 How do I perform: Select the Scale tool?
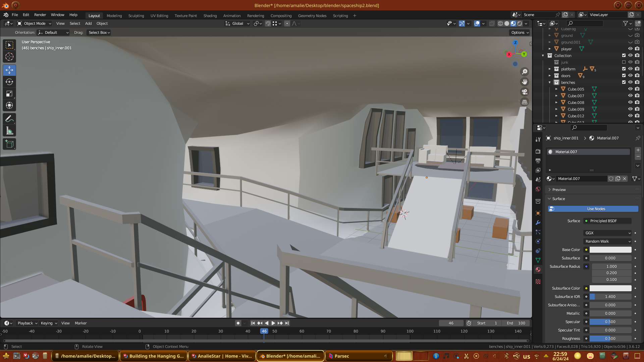click(x=9, y=94)
